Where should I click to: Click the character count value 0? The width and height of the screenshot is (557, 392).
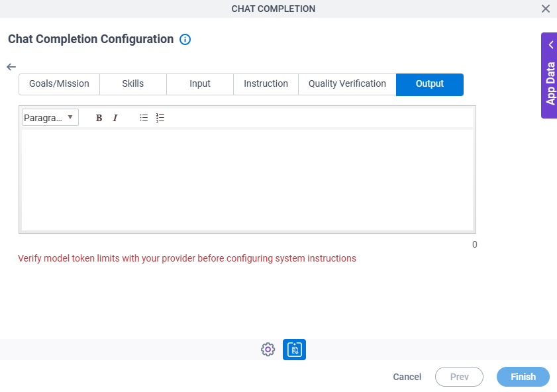coord(475,244)
